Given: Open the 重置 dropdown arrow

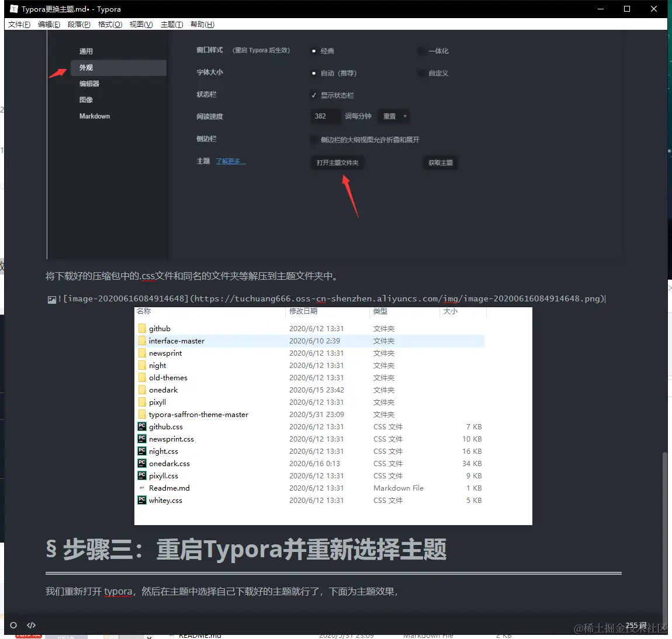Looking at the screenshot, I should point(405,116).
